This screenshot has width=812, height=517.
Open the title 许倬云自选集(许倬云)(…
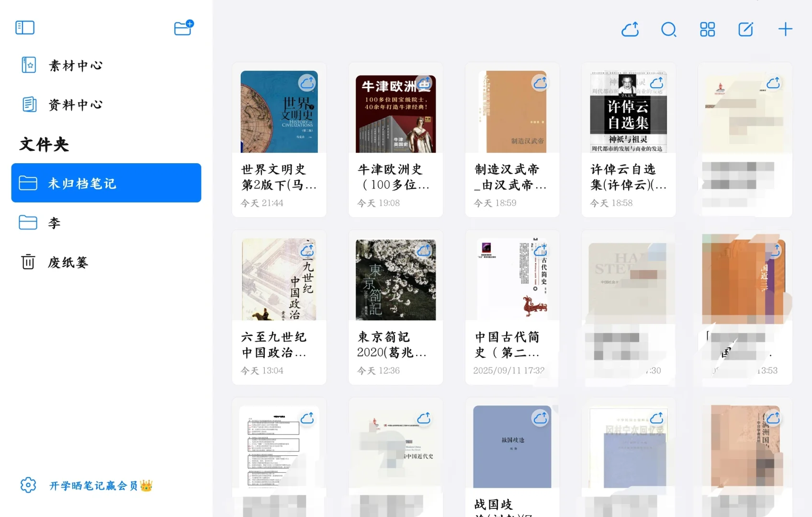(628, 177)
